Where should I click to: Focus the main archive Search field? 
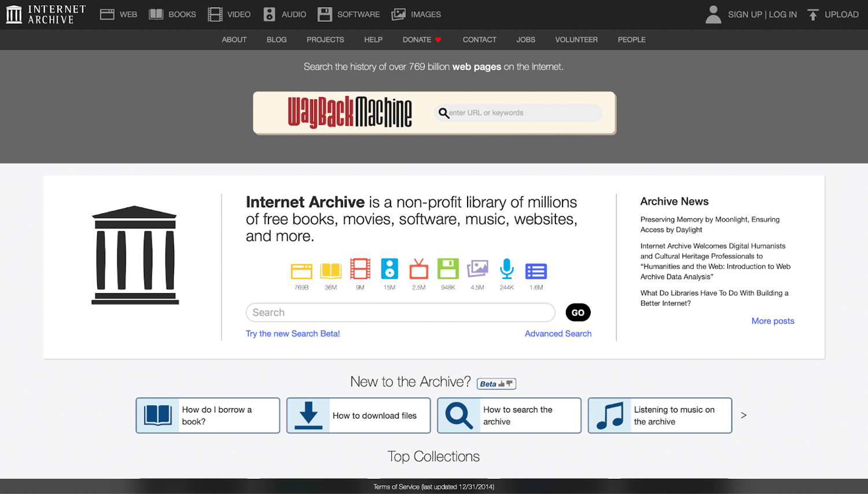coord(400,313)
